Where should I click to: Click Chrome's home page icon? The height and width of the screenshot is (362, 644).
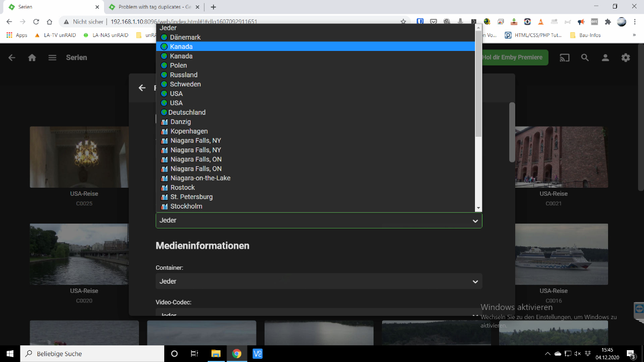coord(49,21)
